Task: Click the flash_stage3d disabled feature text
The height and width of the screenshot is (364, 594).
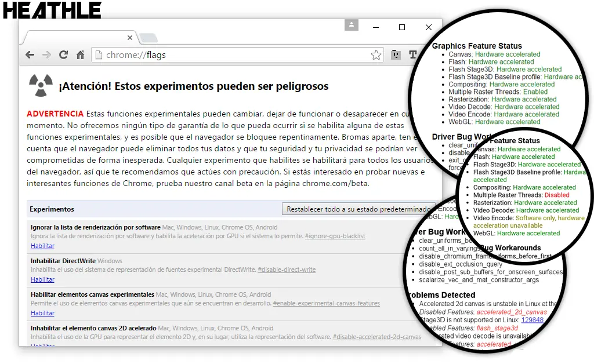Action: [x=497, y=327]
